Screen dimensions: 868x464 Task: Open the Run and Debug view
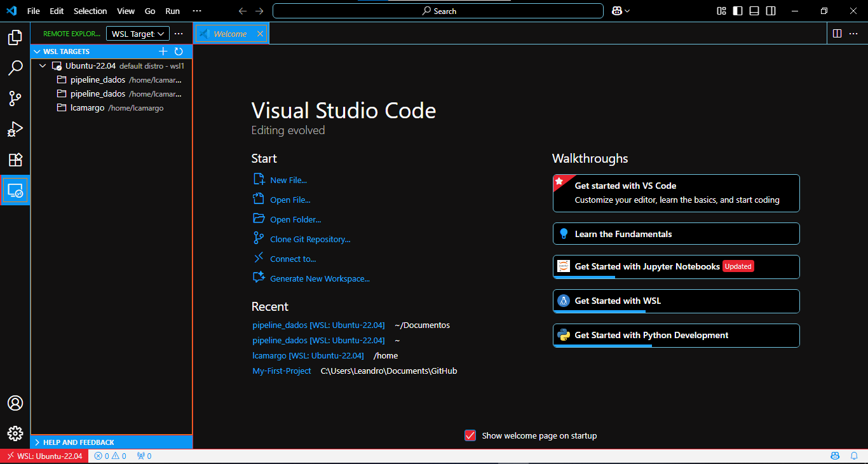click(x=15, y=129)
